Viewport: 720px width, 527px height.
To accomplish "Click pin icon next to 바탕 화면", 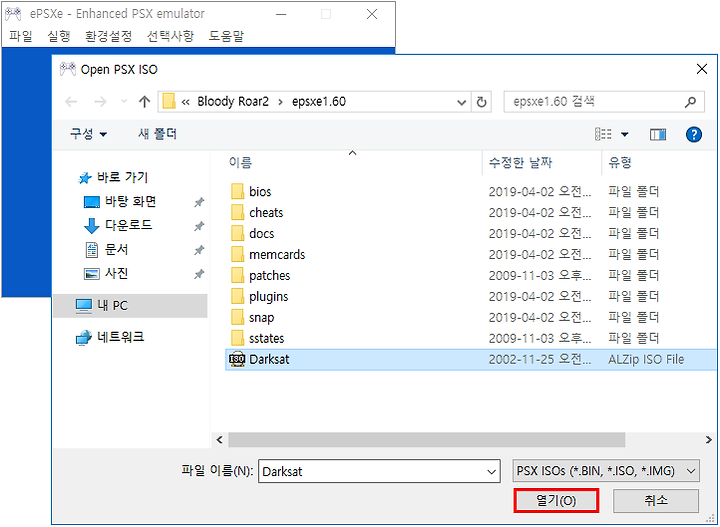I will click(199, 202).
